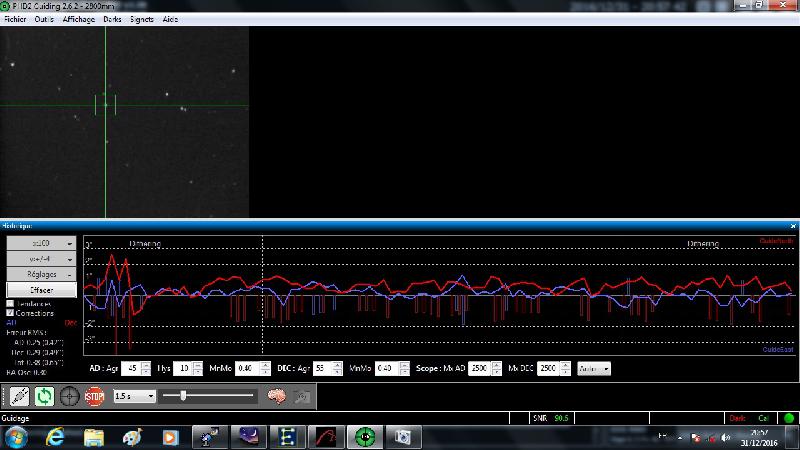
Task: Switch to PHD2 green eye taskbar icon
Action: 365,437
